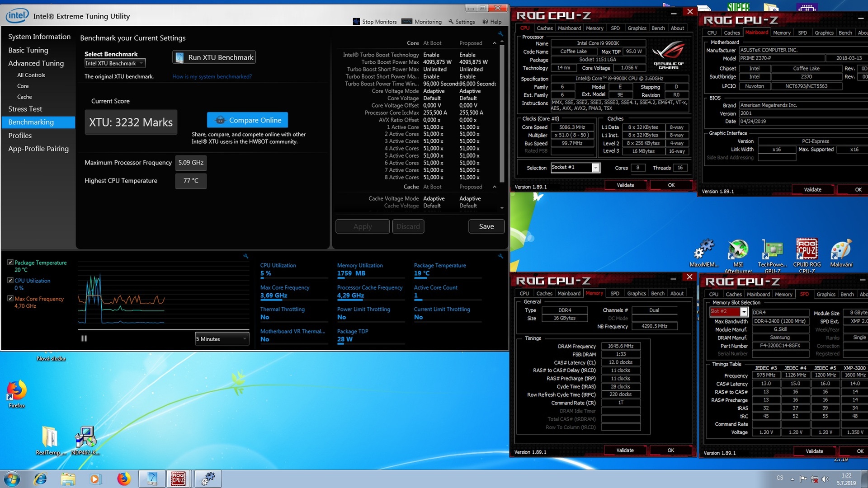Open Nová složka on desktop
This screenshot has width=868, height=488.
click(51, 358)
